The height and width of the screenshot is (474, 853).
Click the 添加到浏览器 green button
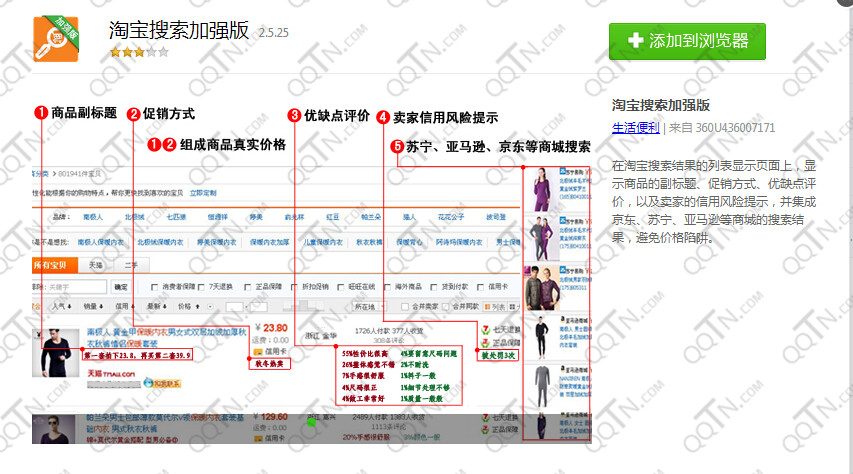point(687,41)
